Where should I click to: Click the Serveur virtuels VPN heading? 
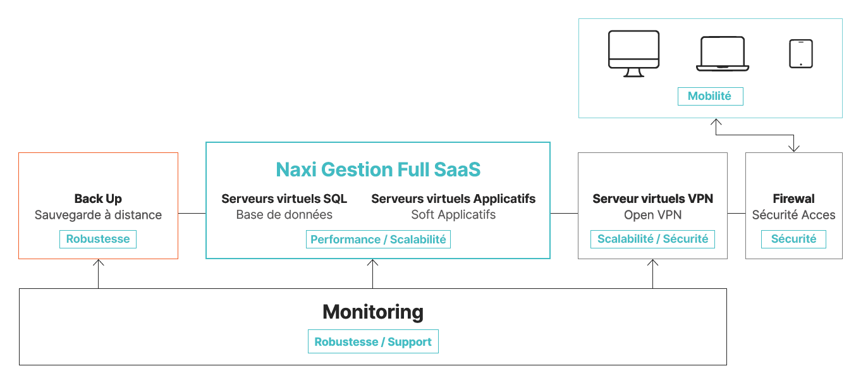pos(652,199)
